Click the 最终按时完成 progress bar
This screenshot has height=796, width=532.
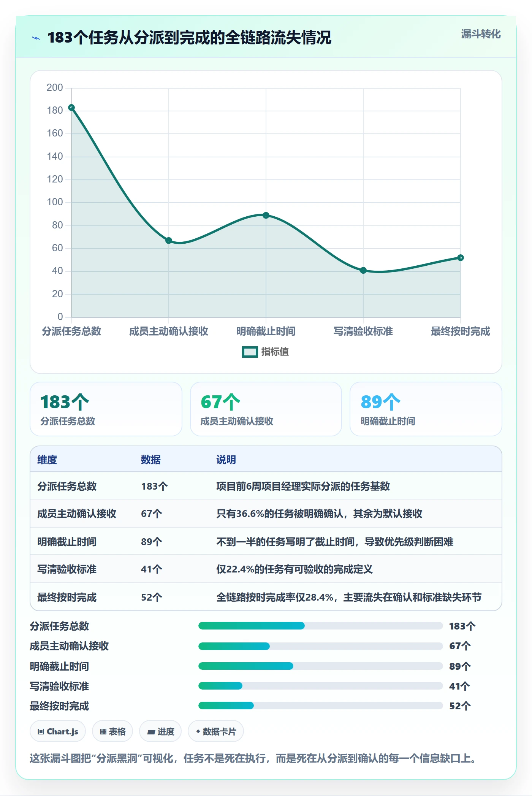pos(321,706)
